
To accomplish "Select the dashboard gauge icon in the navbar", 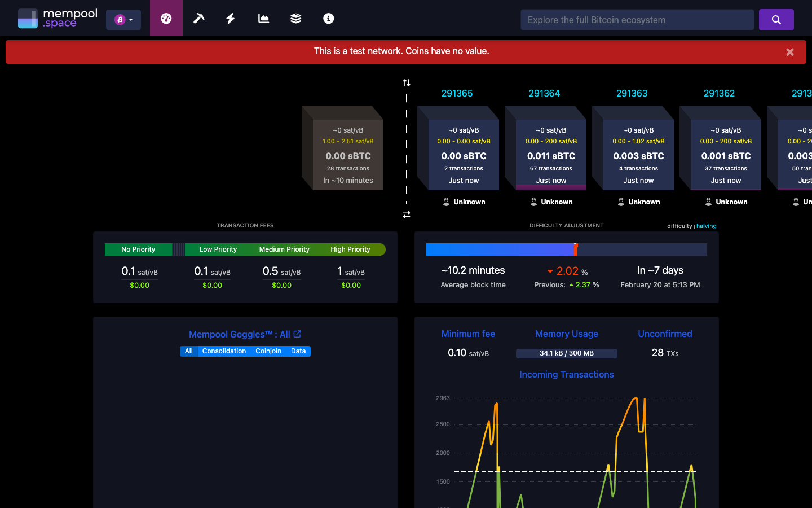I will (x=166, y=18).
